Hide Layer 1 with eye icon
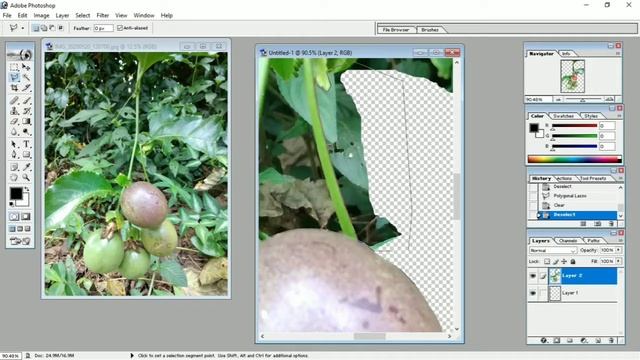The height and width of the screenshot is (360, 640). pos(533,293)
